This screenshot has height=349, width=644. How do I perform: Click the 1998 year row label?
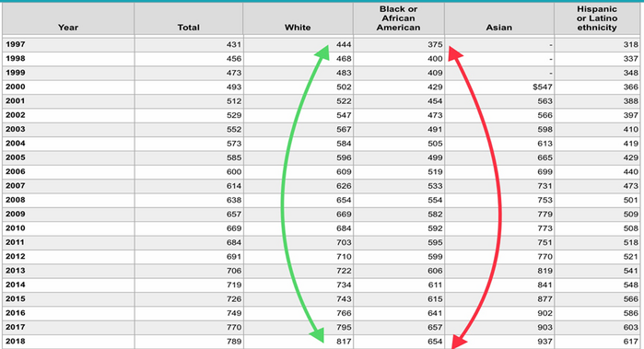15,58
